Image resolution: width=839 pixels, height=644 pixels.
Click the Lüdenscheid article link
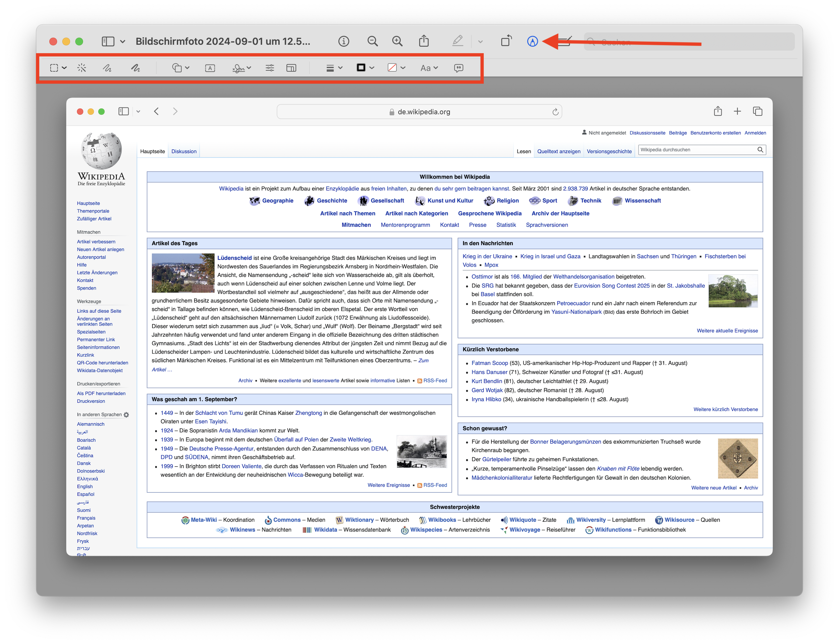(234, 258)
